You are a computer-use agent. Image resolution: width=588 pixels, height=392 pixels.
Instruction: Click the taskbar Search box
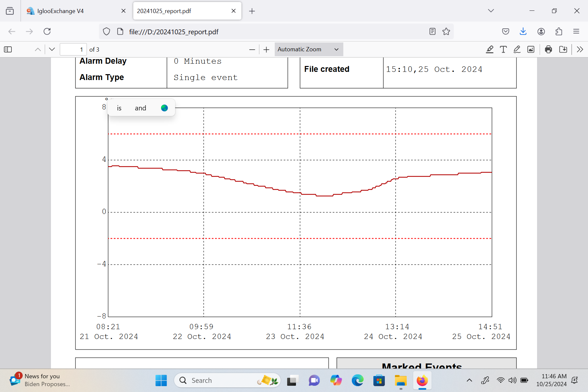[x=227, y=380]
